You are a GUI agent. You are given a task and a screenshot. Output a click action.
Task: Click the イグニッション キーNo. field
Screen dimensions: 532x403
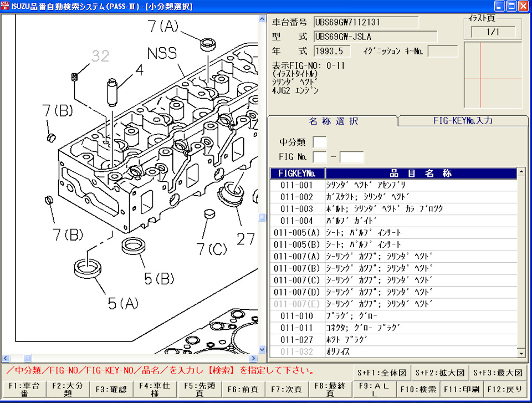click(x=443, y=51)
